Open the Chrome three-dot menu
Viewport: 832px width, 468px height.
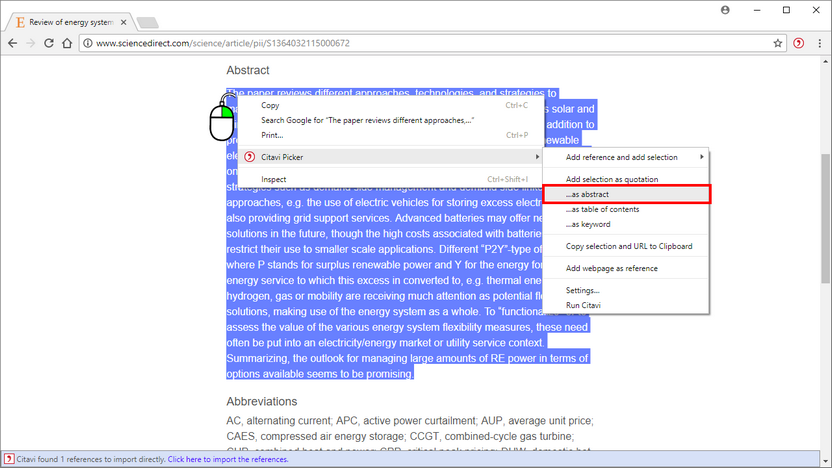pyautogui.click(x=819, y=44)
